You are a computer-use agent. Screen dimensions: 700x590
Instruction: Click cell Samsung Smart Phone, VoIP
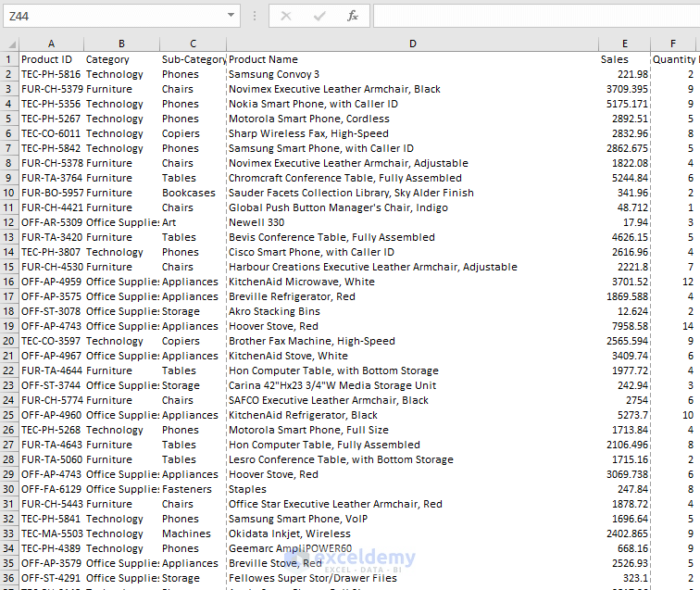click(413, 519)
